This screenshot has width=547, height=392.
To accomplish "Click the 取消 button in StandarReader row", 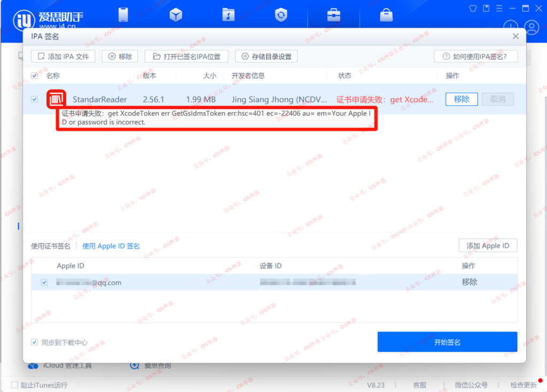I will coord(498,99).
